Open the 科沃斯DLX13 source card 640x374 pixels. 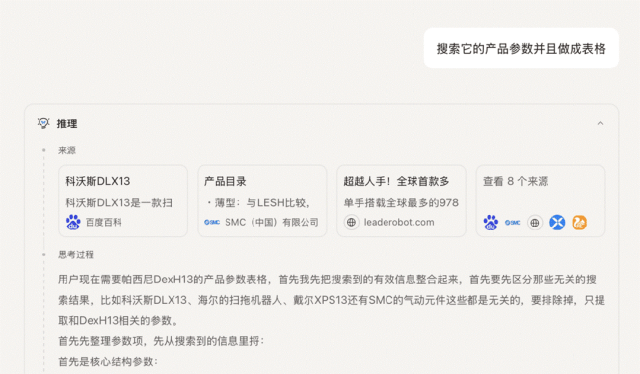[123, 201]
